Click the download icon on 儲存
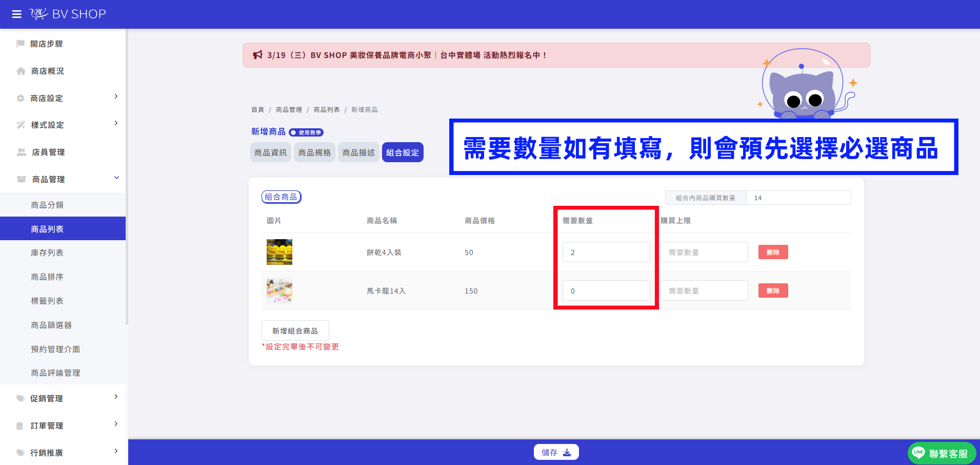The image size is (980, 465). coord(567,452)
